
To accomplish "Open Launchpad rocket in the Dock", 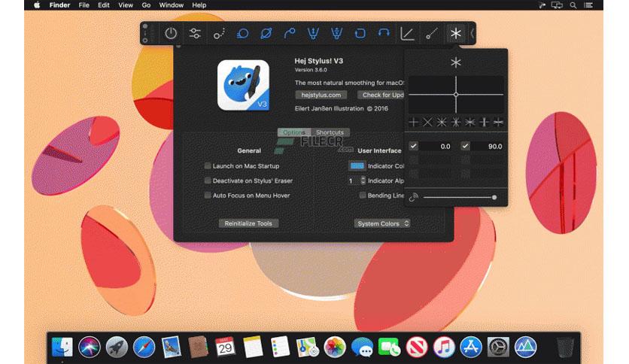I will pos(117,347).
